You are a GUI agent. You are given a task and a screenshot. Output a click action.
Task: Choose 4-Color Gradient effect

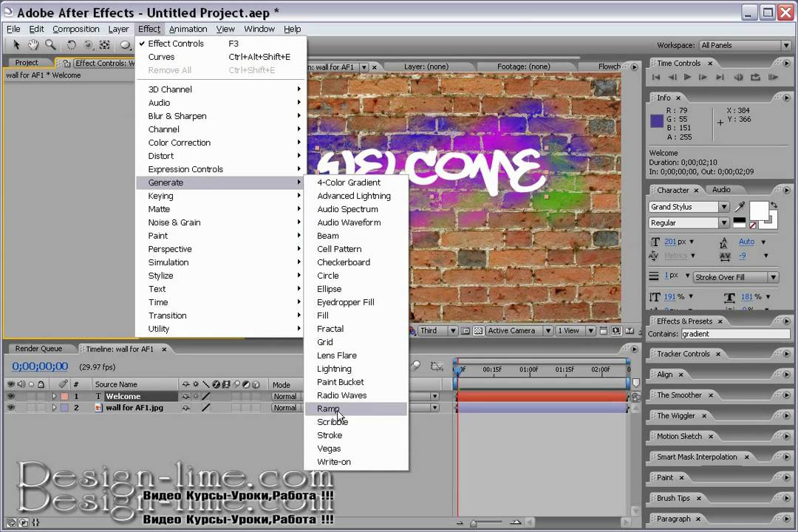[x=355, y=183]
